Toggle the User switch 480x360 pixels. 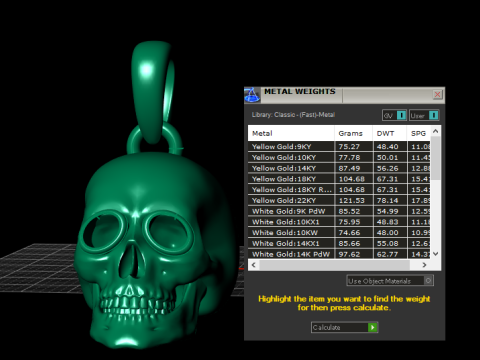[x=424, y=115]
